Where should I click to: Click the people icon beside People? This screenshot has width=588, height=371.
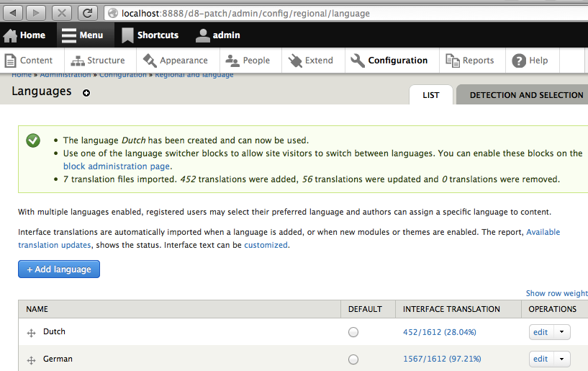[x=232, y=61]
